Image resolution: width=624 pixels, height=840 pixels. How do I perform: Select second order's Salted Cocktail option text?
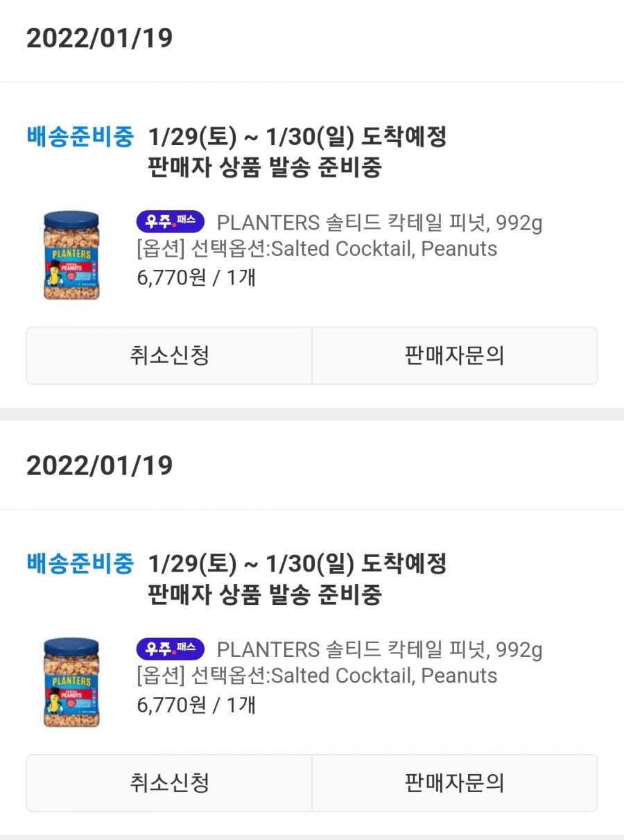pyautogui.click(x=318, y=676)
